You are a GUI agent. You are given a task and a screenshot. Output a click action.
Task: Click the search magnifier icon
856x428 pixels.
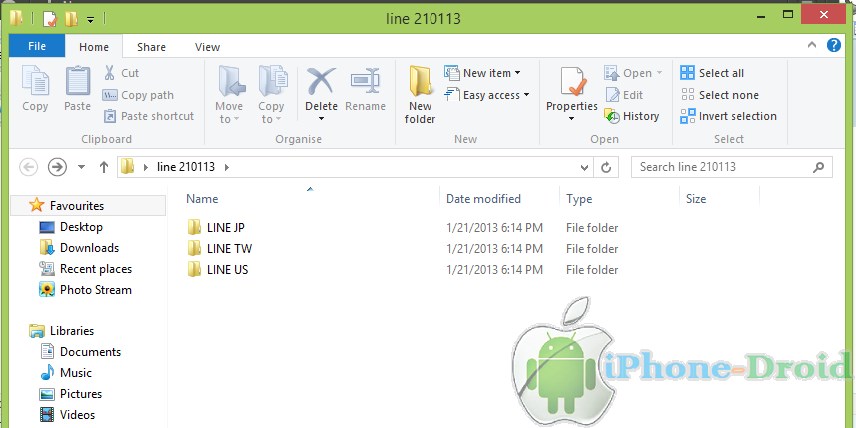(818, 167)
